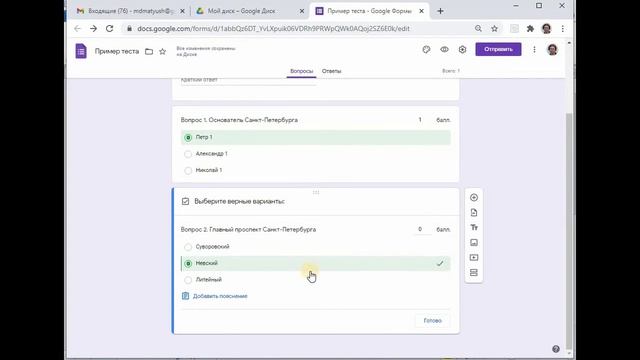The width and height of the screenshot is (640, 360).
Task: Go forward with the browser forward arrow
Action: click(93, 29)
